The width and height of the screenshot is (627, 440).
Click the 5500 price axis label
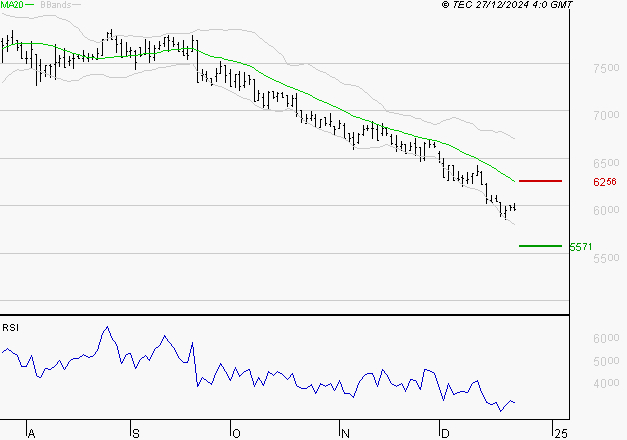coord(606,258)
